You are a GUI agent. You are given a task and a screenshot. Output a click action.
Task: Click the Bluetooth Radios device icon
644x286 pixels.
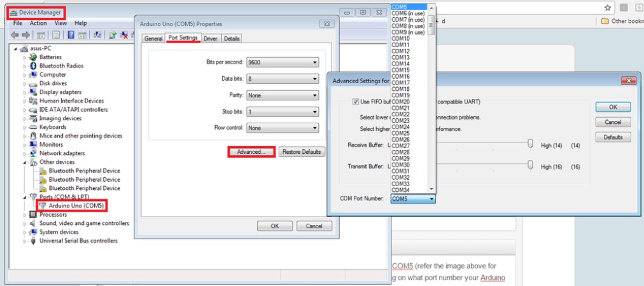(x=34, y=66)
